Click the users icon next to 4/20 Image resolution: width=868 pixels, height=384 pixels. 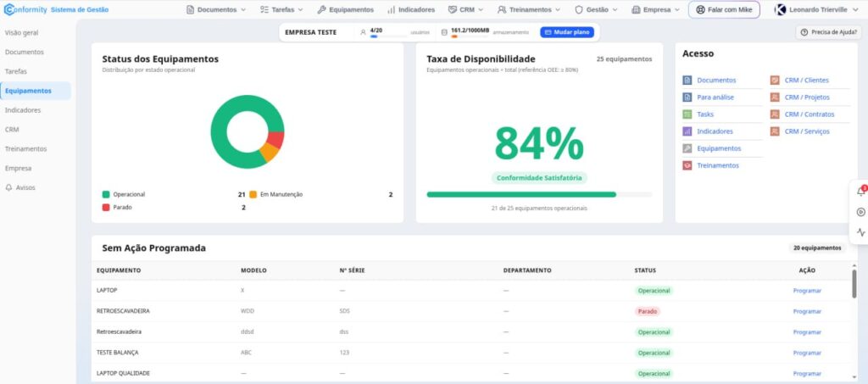[x=363, y=32]
